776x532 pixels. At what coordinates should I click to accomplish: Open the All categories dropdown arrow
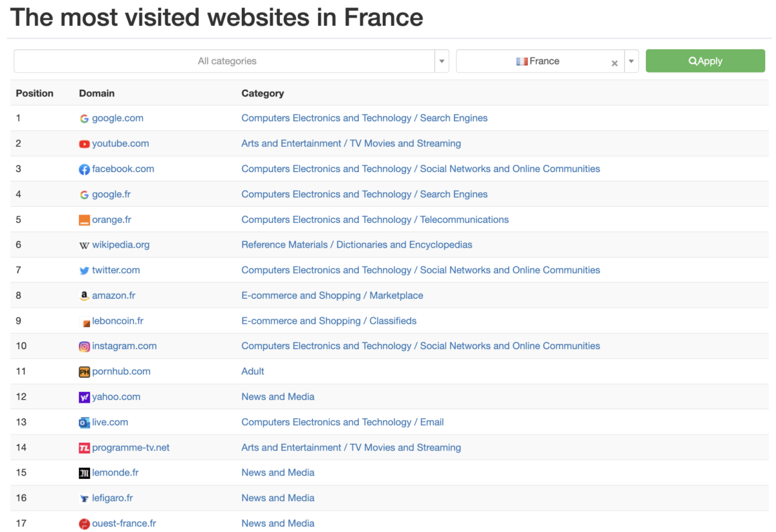coord(442,61)
